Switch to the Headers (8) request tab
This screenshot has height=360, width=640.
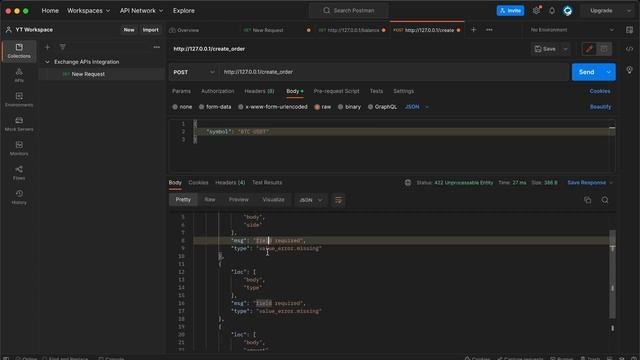tap(259, 91)
